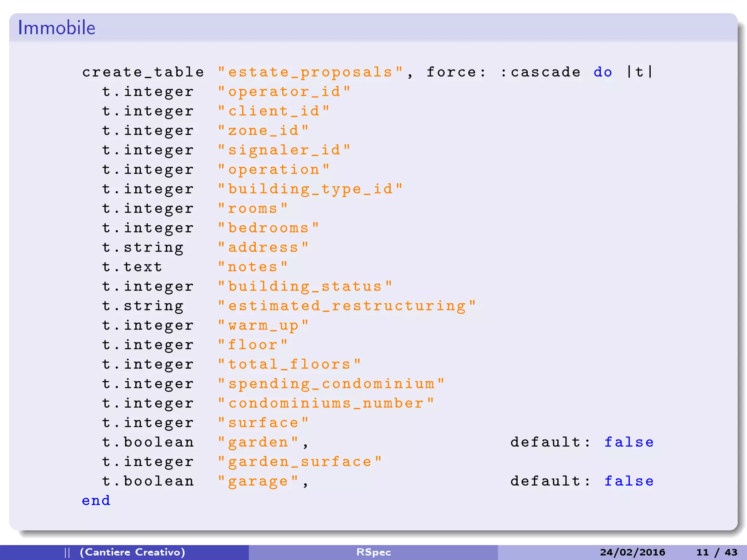Select the "estimated_restructuring" column name
The image size is (747, 560).
click(x=347, y=306)
